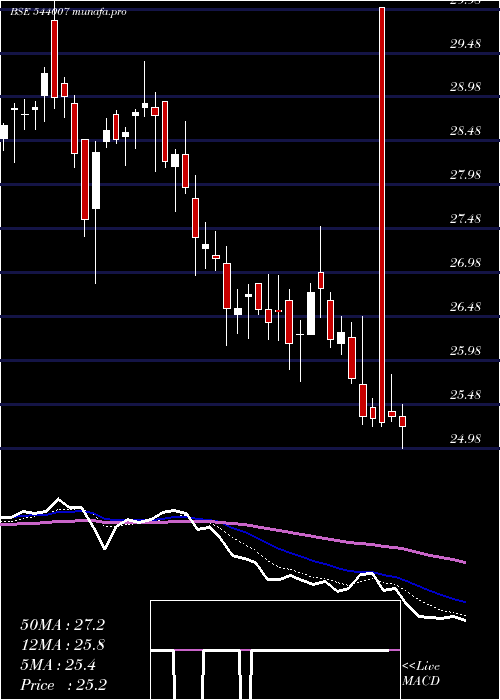Select the 29.48 price axis label

click(x=465, y=43)
